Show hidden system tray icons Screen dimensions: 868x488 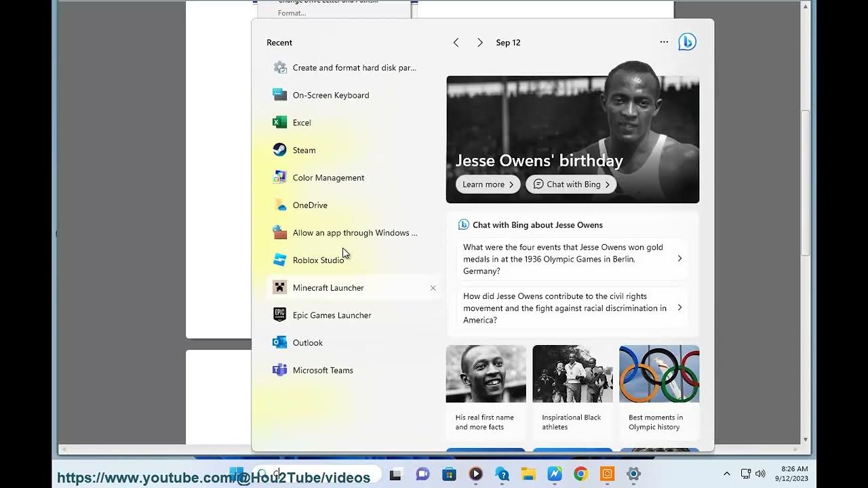727,474
